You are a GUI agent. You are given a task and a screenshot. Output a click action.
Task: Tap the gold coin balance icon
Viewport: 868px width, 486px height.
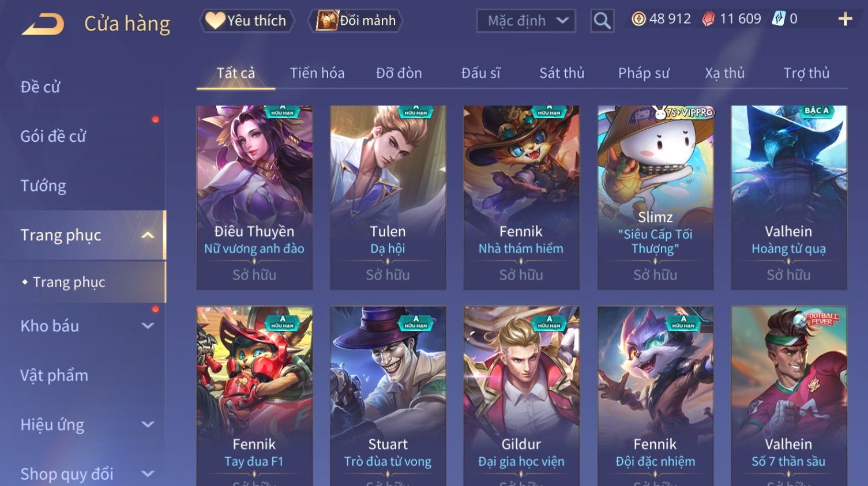[638, 19]
